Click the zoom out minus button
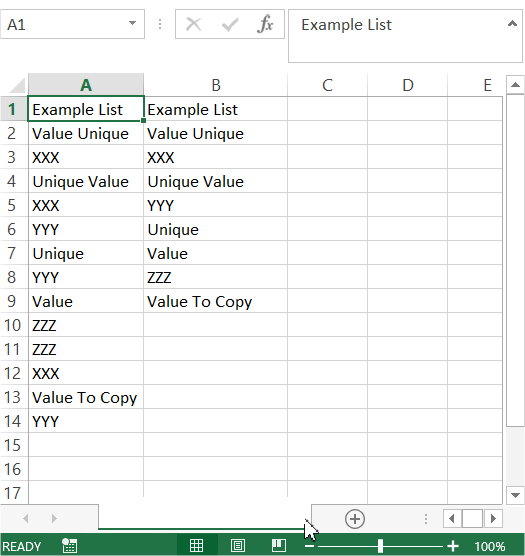Screen dimensions: 525x556 click(309, 546)
